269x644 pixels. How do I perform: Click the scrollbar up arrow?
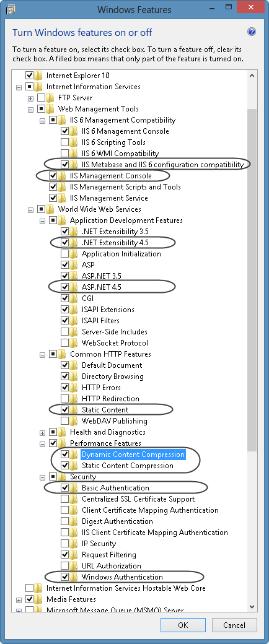pos(252,76)
